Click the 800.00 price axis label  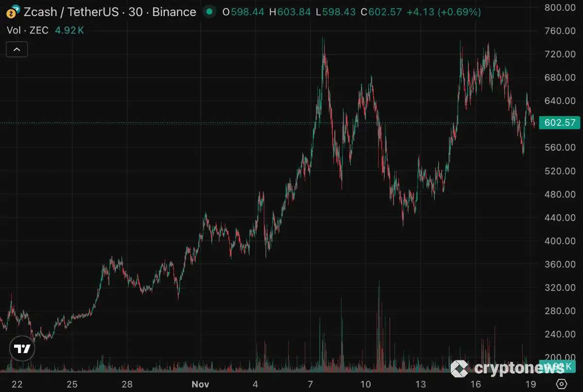click(x=560, y=7)
